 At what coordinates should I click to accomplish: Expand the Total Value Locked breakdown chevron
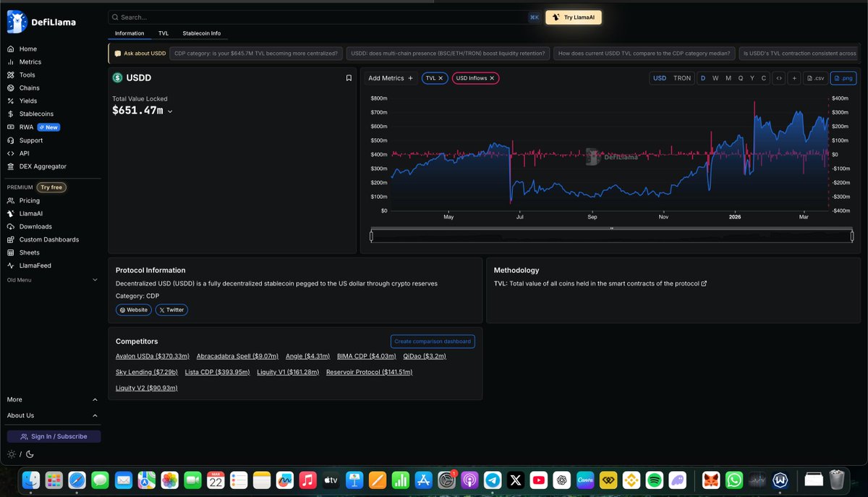(170, 111)
